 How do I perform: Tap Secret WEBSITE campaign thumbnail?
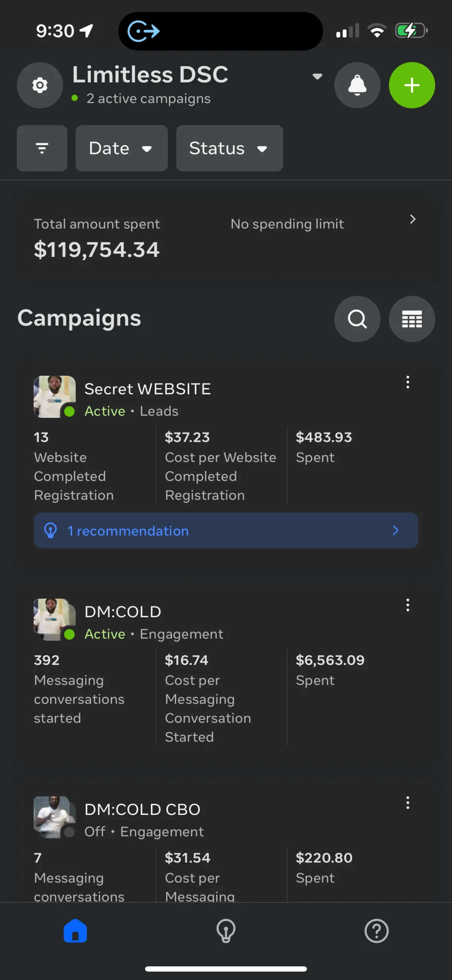(54, 397)
